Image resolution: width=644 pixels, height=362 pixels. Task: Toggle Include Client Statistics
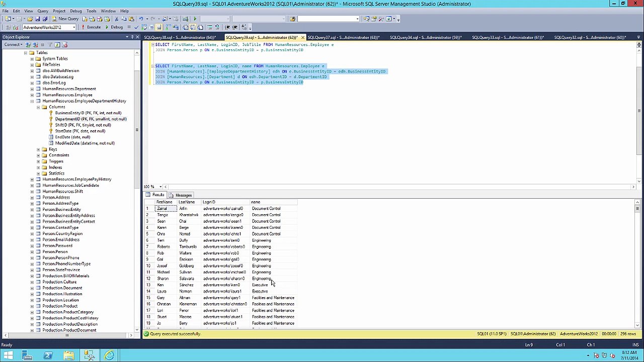176,27
